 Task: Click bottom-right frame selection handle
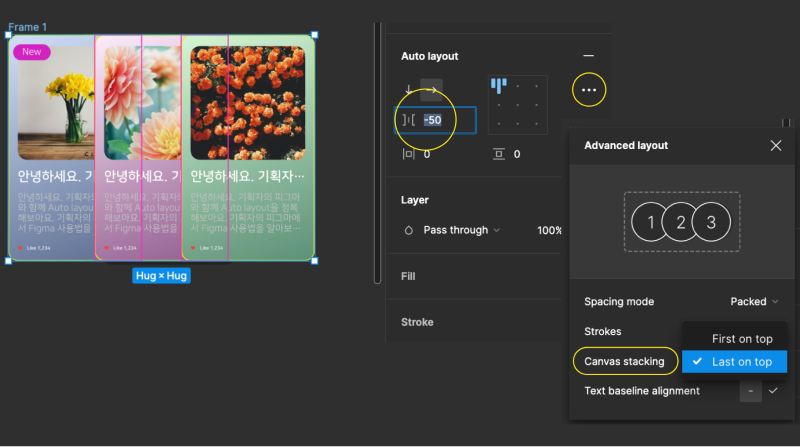(x=314, y=261)
